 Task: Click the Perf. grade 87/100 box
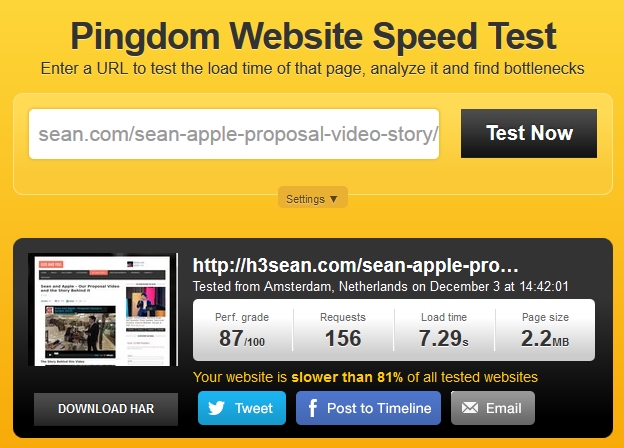(242, 330)
